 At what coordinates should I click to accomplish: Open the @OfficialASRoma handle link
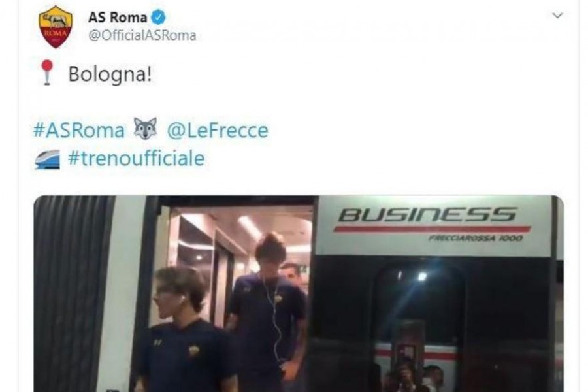tap(142, 35)
